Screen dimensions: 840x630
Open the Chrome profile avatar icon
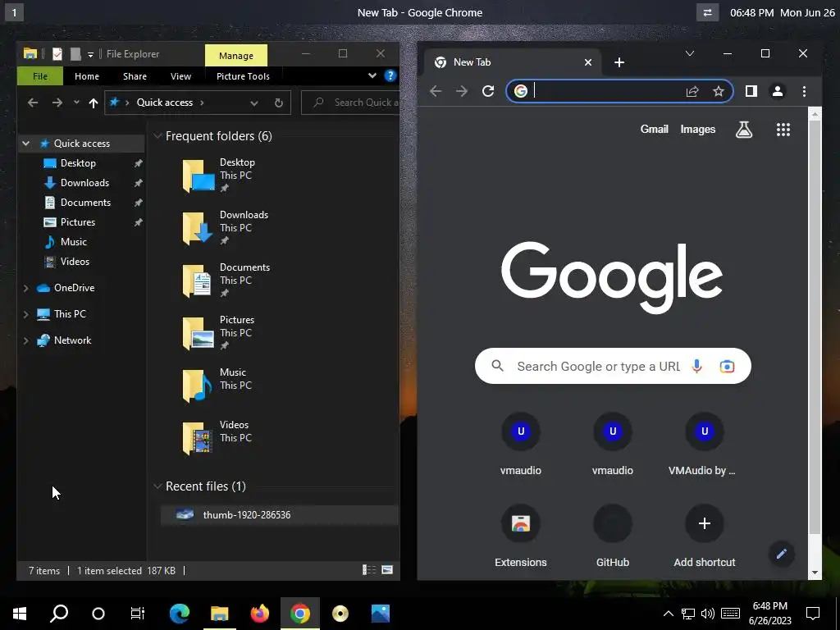tap(778, 92)
